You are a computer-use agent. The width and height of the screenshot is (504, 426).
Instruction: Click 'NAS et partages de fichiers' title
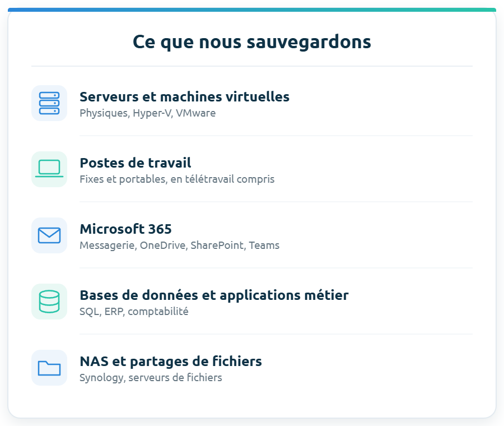pyautogui.click(x=171, y=362)
